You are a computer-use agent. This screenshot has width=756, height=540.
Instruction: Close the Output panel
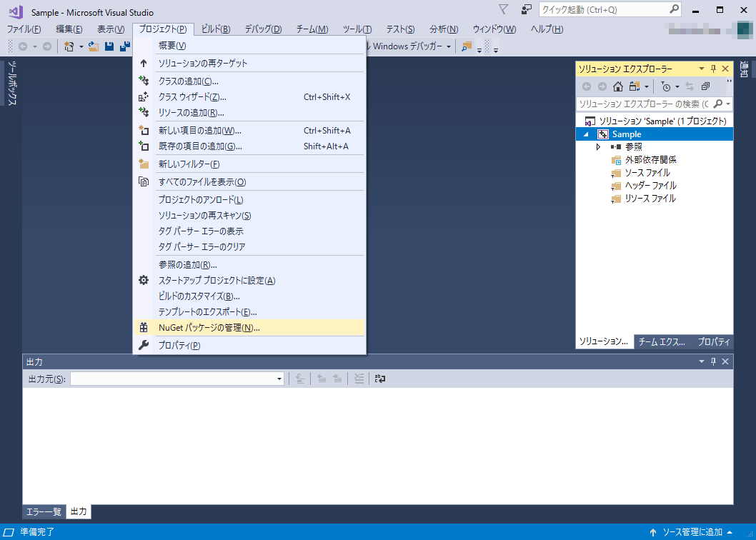pyautogui.click(x=725, y=362)
